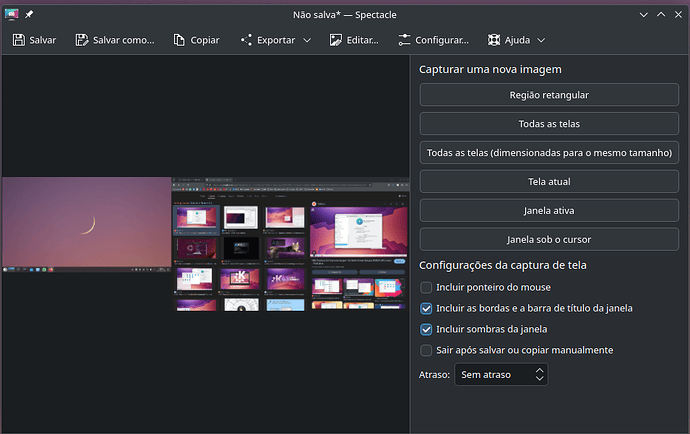
Task: Decrease the Atraso spinbox with down arrow
Action: 540,378
